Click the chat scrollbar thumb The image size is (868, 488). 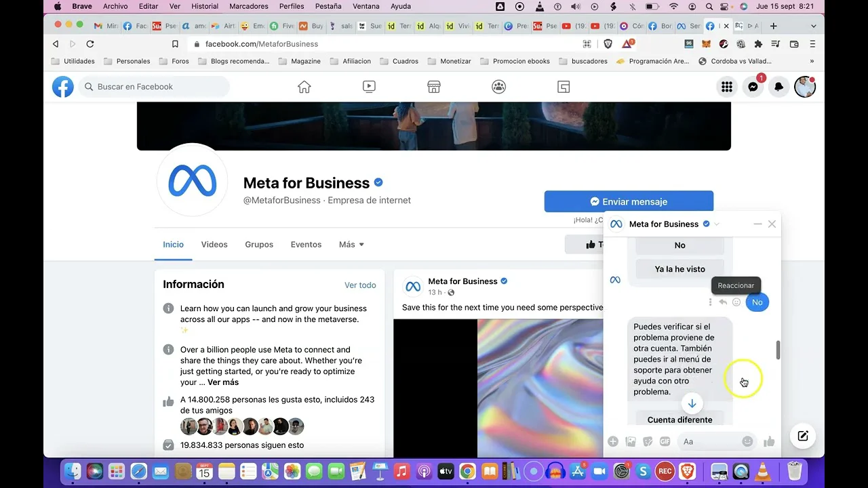coord(778,350)
